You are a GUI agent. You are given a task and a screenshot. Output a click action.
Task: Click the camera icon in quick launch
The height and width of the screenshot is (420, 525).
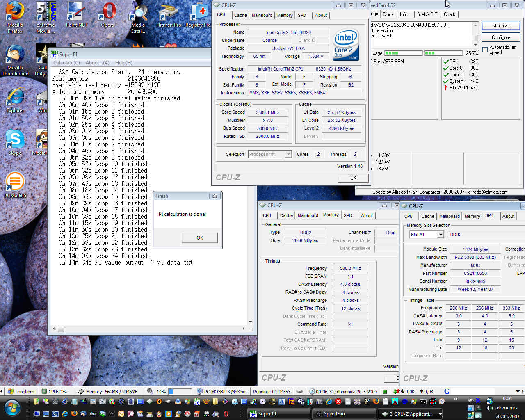point(102,402)
